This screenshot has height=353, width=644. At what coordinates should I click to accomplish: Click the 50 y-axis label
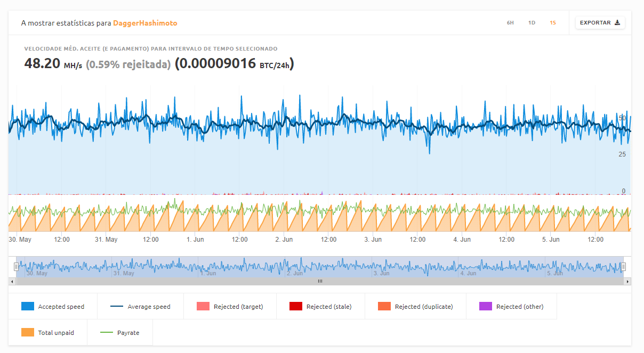pos(622,117)
